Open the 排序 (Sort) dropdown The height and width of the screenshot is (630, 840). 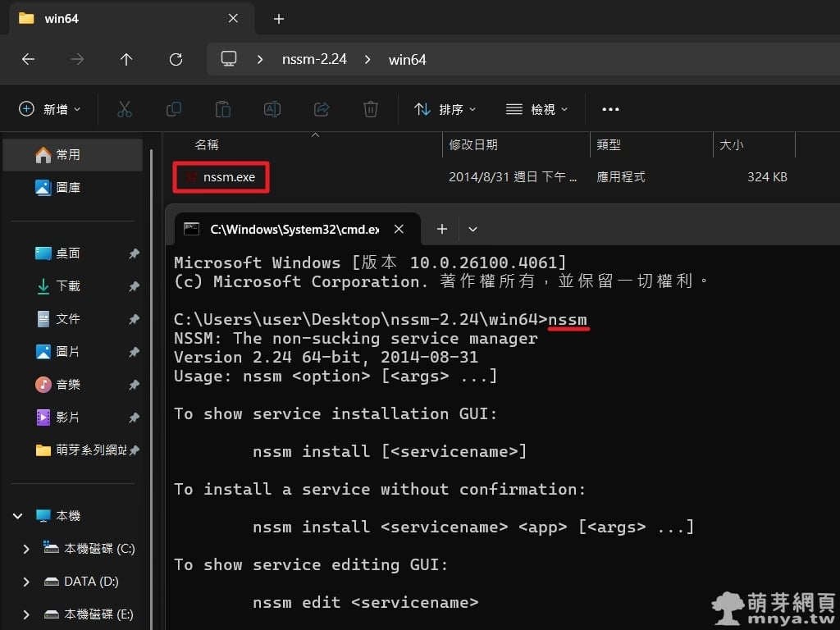coord(445,109)
